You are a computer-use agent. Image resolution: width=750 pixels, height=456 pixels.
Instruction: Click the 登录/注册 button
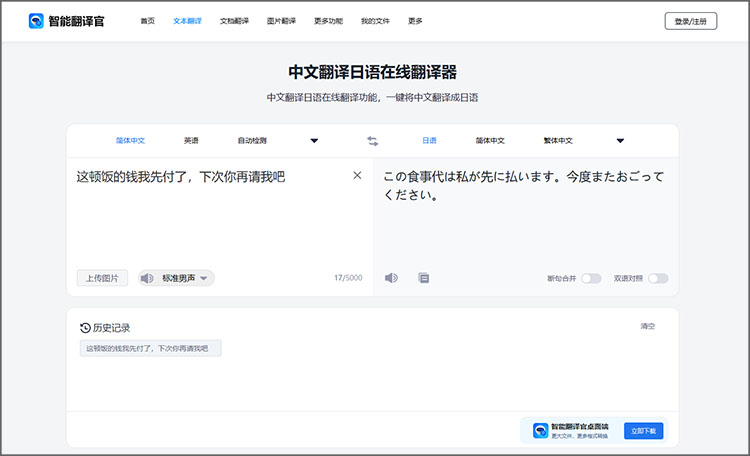691,21
